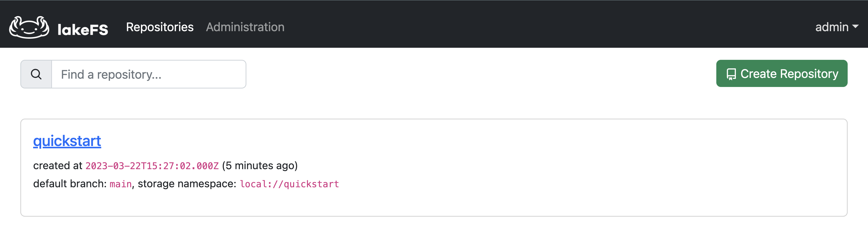Viewport: 868px width, 232px height.
Task: Open the Repositories nav item
Action: coord(160,27)
